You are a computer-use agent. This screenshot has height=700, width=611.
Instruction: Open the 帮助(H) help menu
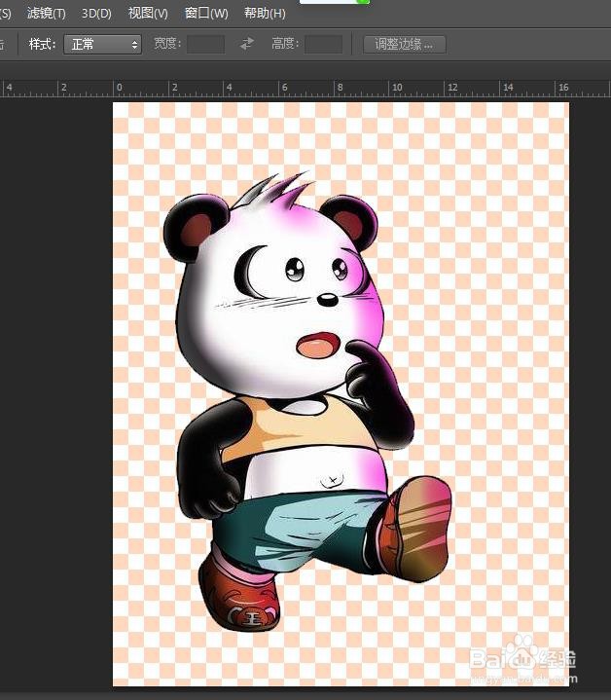(x=265, y=13)
